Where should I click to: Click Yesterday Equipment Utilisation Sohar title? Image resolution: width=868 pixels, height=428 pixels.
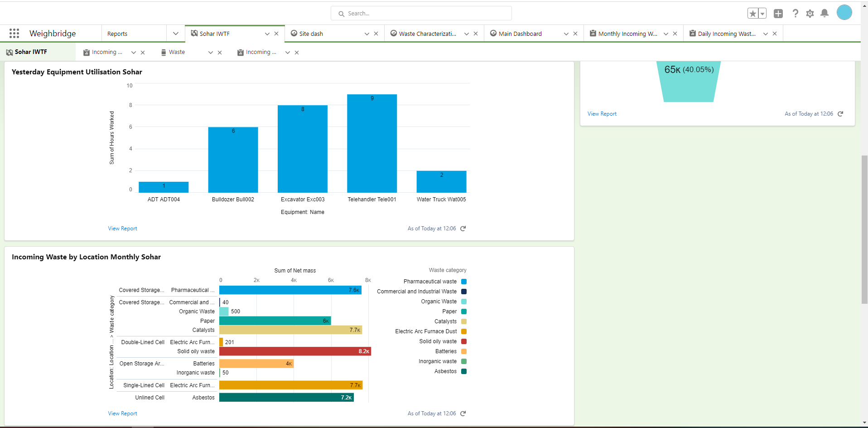pyautogui.click(x=77, y=72)
